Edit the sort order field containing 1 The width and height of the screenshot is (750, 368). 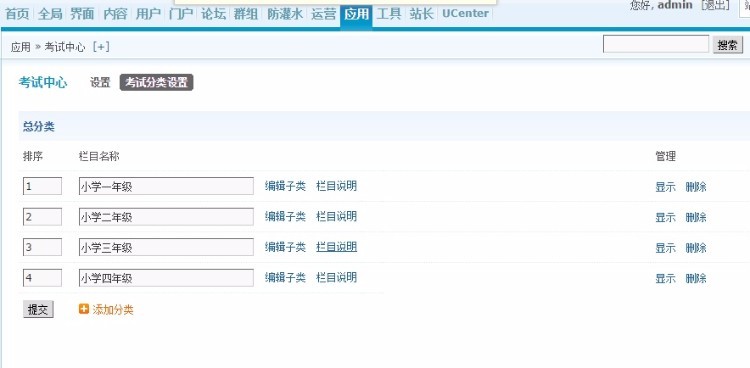click(x=43, y=186)
